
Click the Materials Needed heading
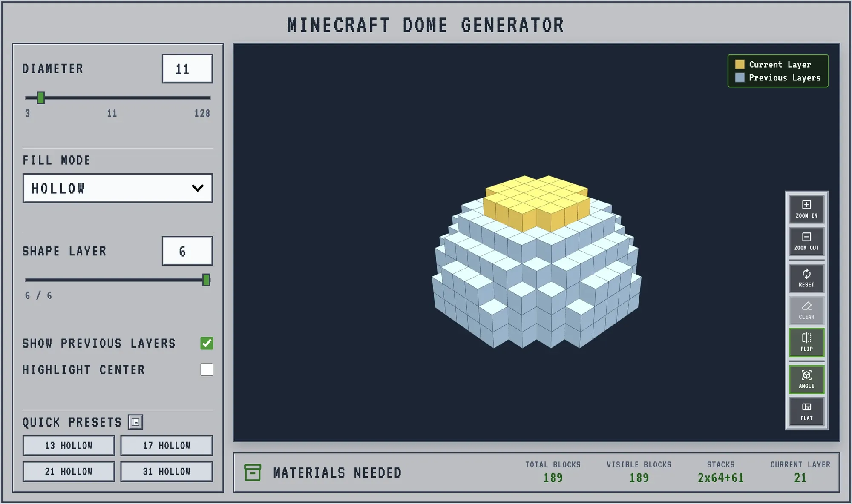coord(337,473)
